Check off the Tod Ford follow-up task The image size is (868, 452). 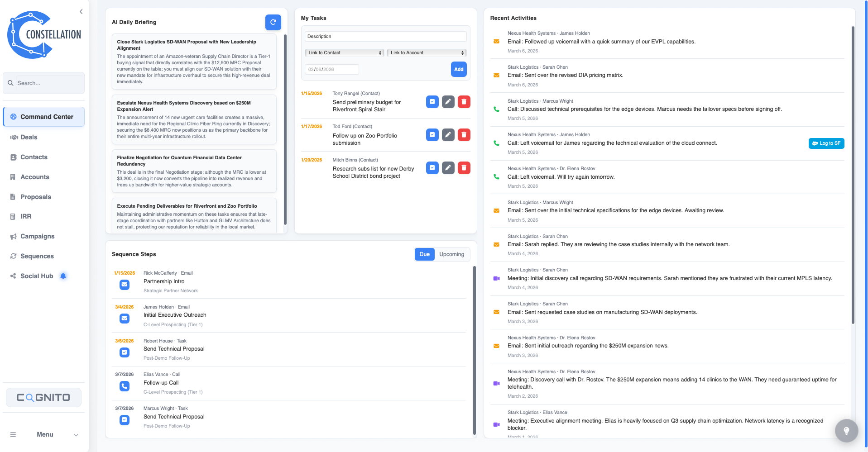432,134
